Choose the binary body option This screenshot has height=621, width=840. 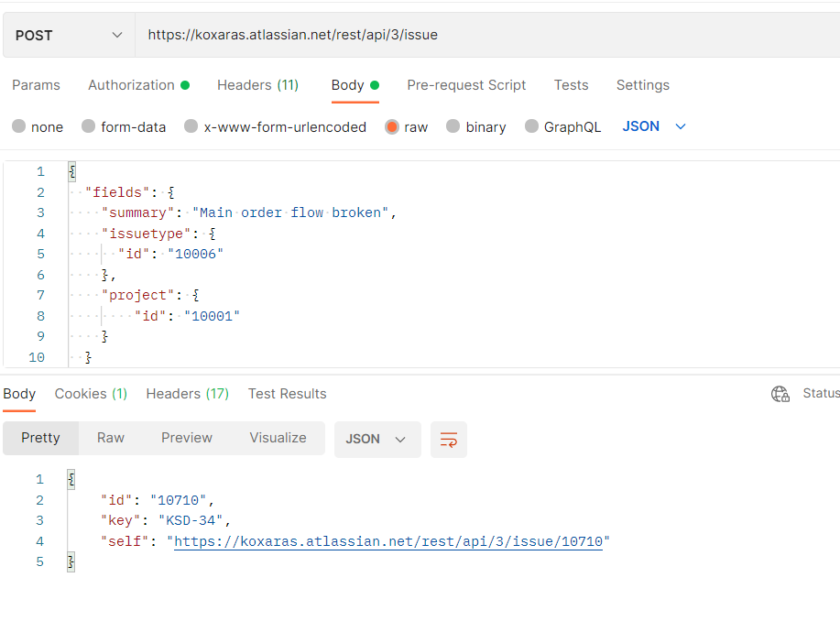(453, 126)
